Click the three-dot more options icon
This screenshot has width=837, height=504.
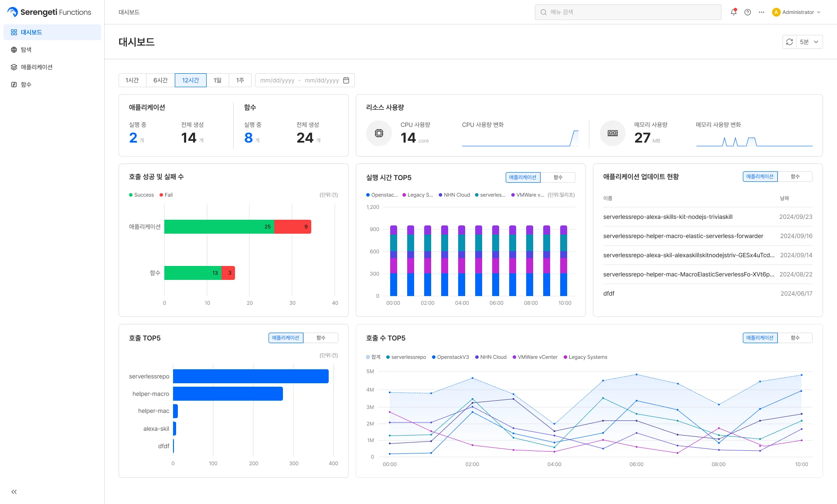(762, 12)
